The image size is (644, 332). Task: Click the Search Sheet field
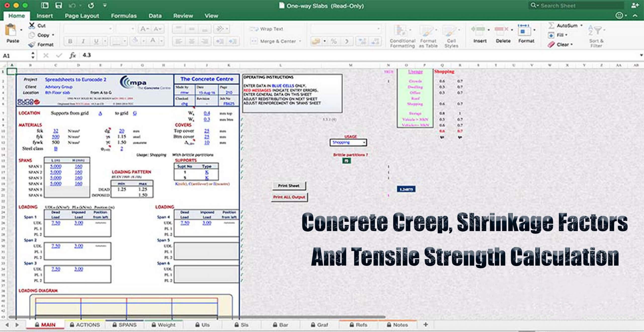(576, 6)
